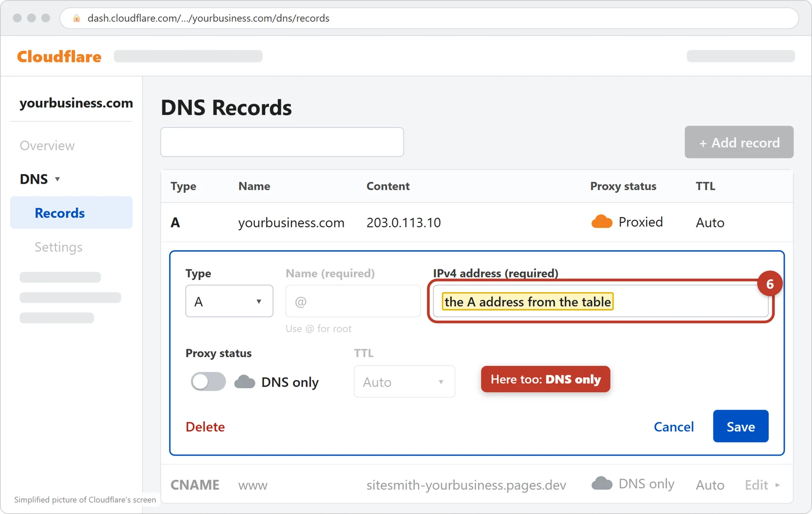This screenshot has width=812, height=514.
Task: Click the Name column header
Action: pyautogui.click(x=254, y=186)
